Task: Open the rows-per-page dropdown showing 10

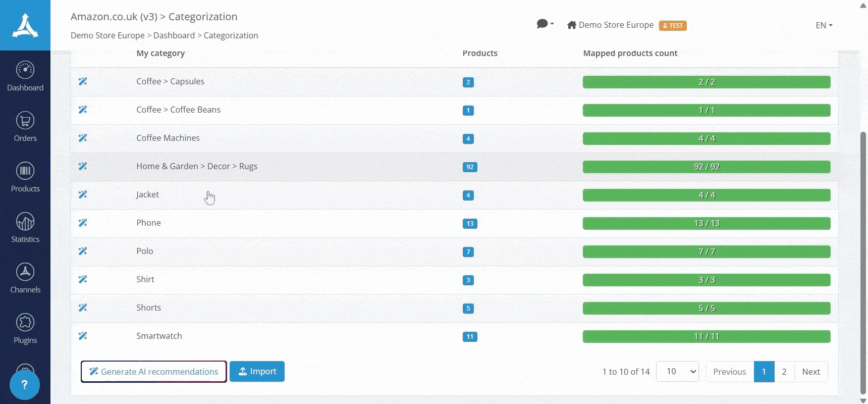Action: 677,372
